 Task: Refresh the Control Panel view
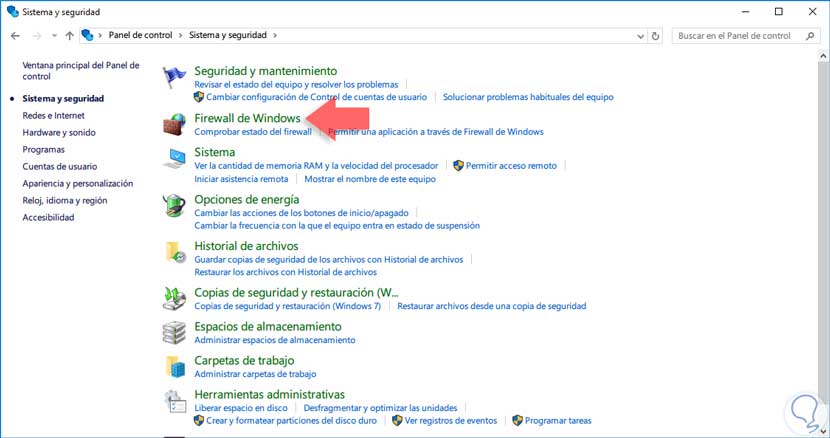pos(655,36)
